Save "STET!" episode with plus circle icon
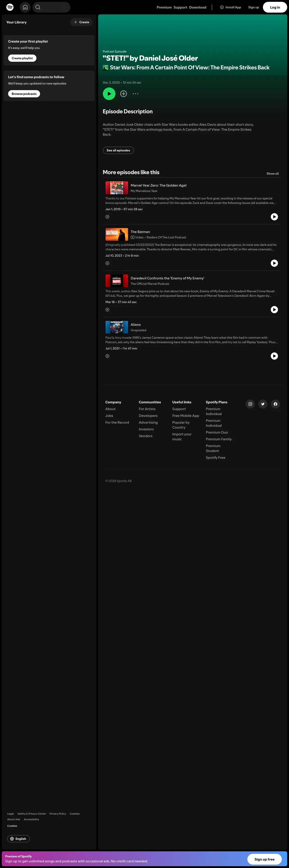289x868 pixels. 124,94
